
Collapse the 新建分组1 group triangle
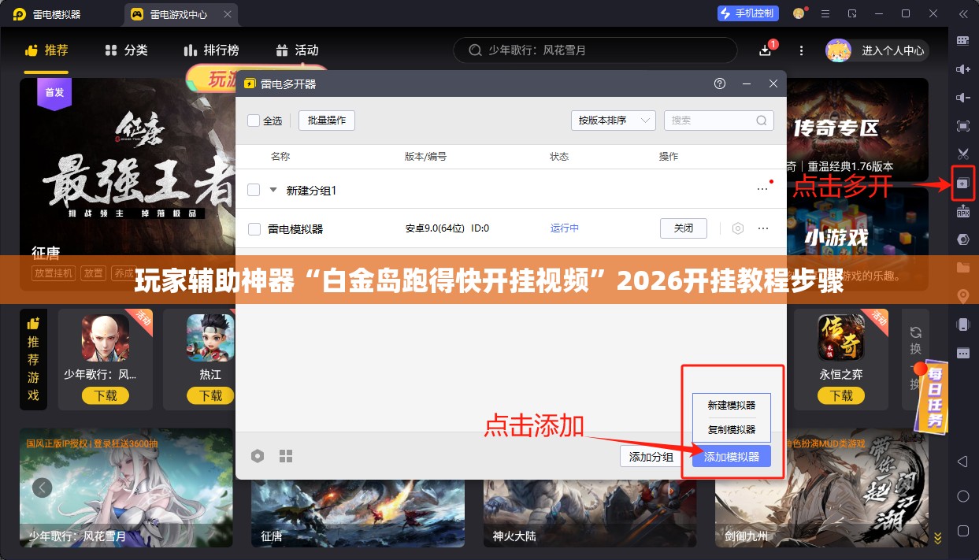point(273,190)
